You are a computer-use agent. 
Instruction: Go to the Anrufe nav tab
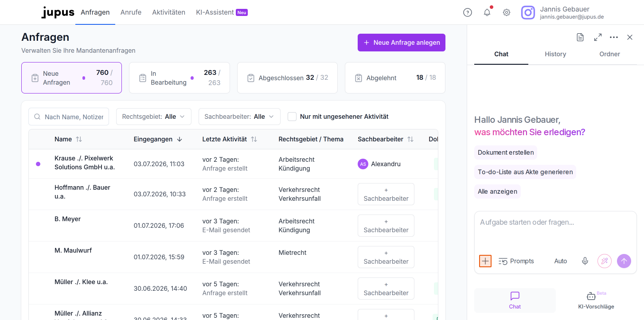click(131, 12)
